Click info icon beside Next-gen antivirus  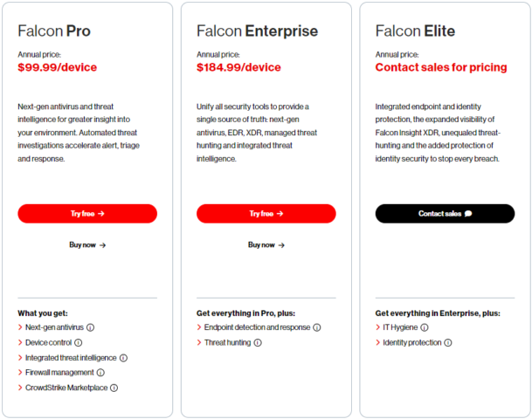(91, 327)
